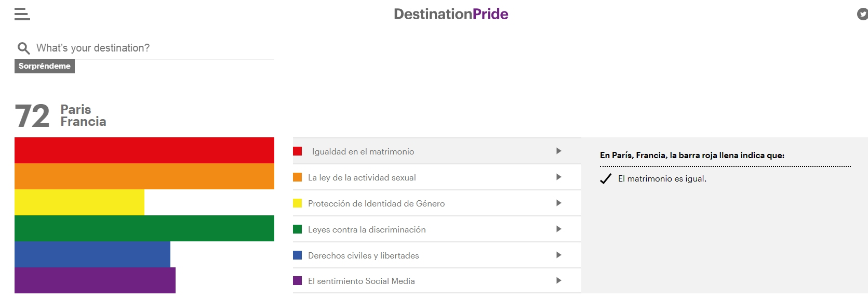Select Derechos civiles y libertades item
The height and width of the screenshot is (297, 868).
point(363,255)
